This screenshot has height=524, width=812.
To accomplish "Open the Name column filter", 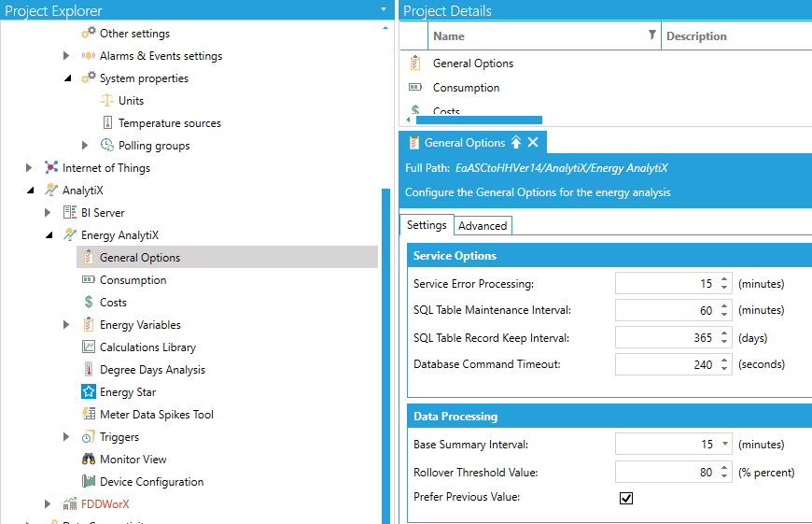I will pos(651,35).
